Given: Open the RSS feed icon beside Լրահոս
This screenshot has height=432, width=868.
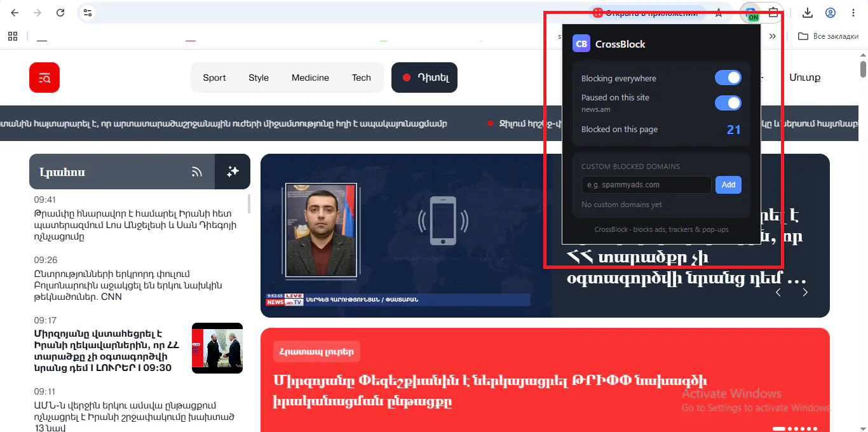Looking at the screenshot, I should coord(197,172).
